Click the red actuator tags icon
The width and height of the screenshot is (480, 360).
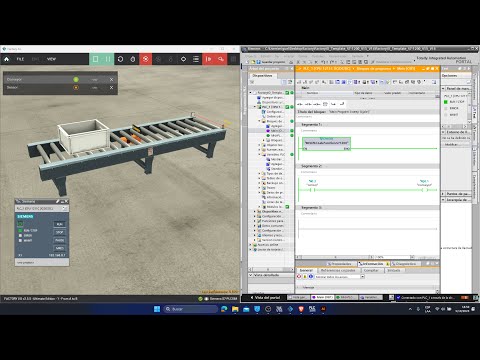click(208, 59)
